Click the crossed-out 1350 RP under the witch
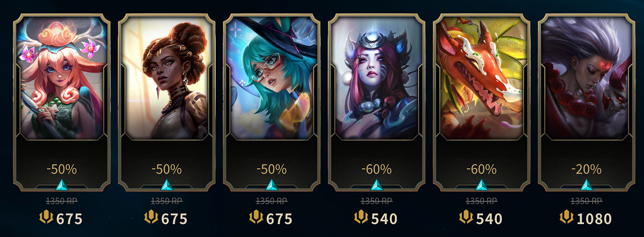644x237 pixels. (x=272, y=202)
